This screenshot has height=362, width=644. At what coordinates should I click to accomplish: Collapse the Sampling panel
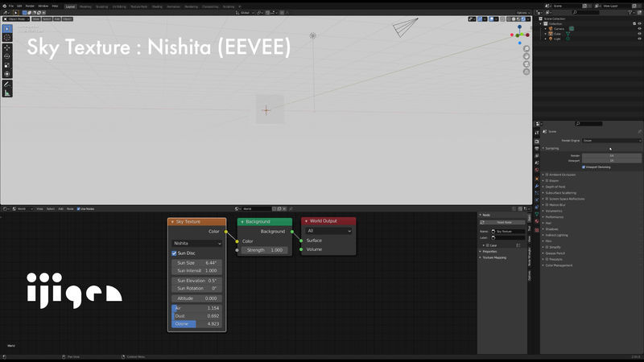[x=552, y=148]
